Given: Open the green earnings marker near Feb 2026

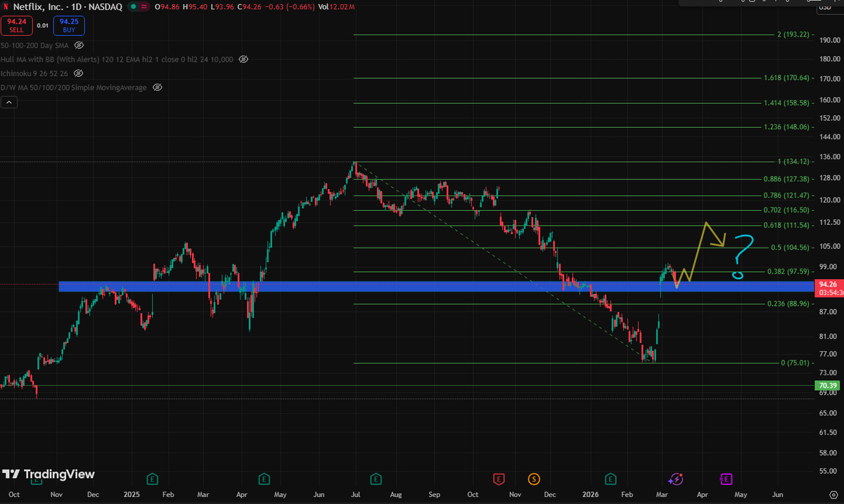Looking at the screenshot, I should pyautogui.click(x=610, y=479).
